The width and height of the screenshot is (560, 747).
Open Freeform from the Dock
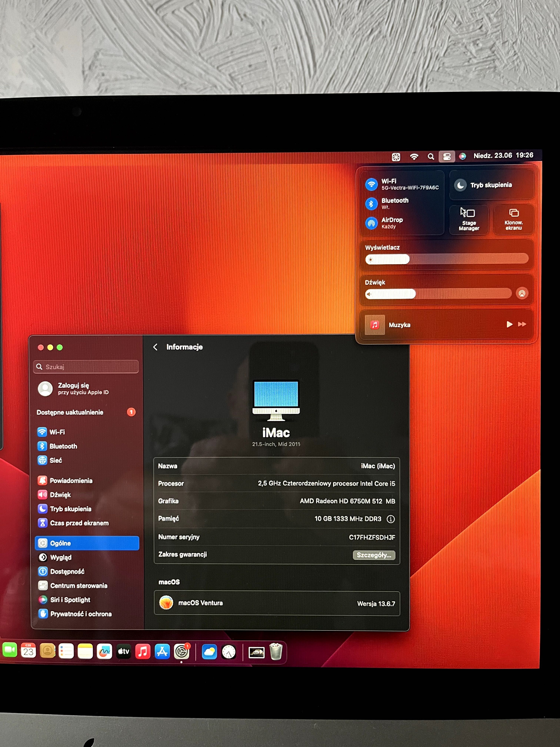(104, 651)
